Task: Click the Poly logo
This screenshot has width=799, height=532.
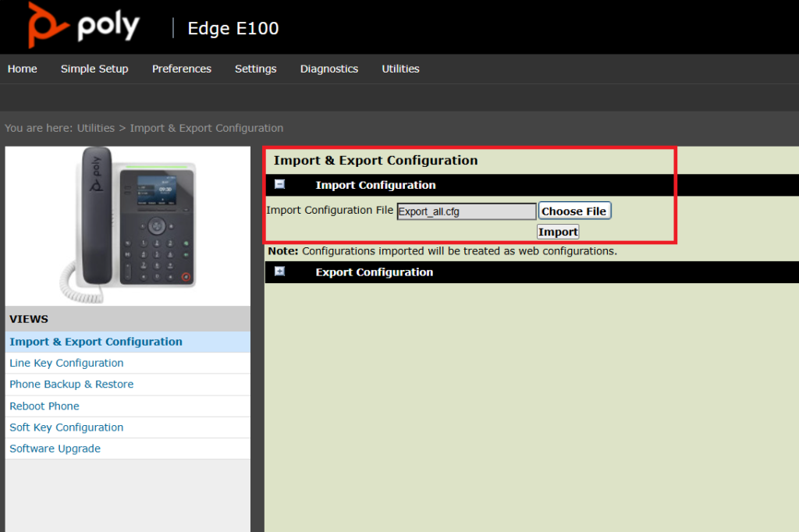Action: pyautogui.click(x=83, y=27)
